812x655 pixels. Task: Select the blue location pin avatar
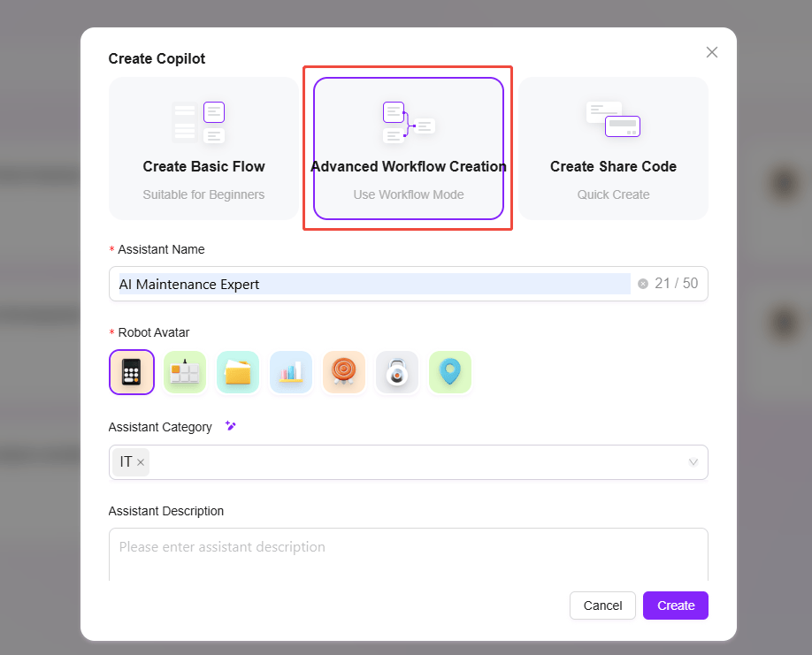click(x=450, y=372)
